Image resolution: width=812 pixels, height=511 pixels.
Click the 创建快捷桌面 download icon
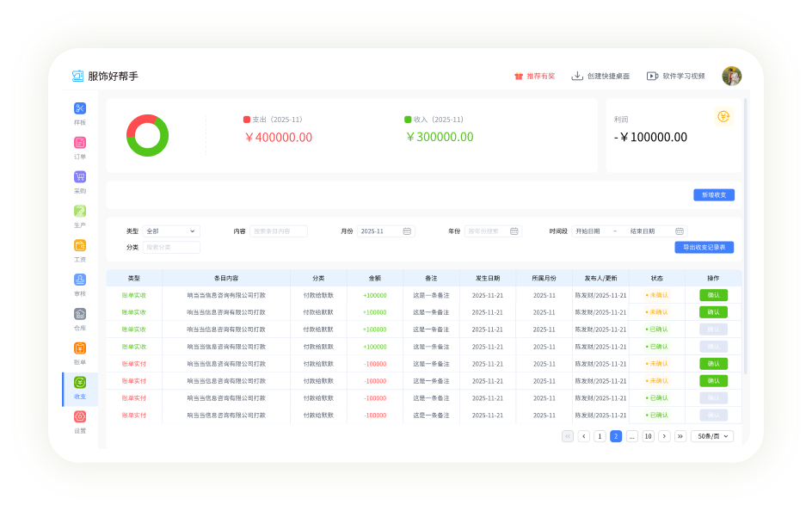(577, 76)
